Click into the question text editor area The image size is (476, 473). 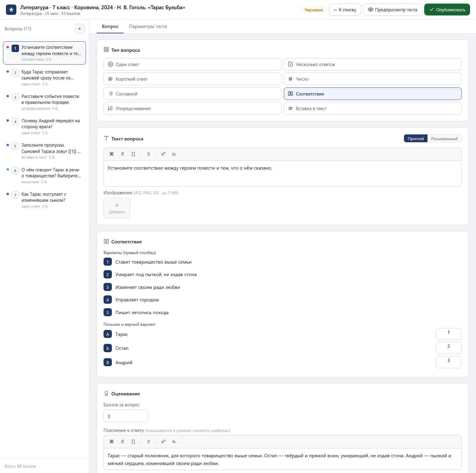282,173
